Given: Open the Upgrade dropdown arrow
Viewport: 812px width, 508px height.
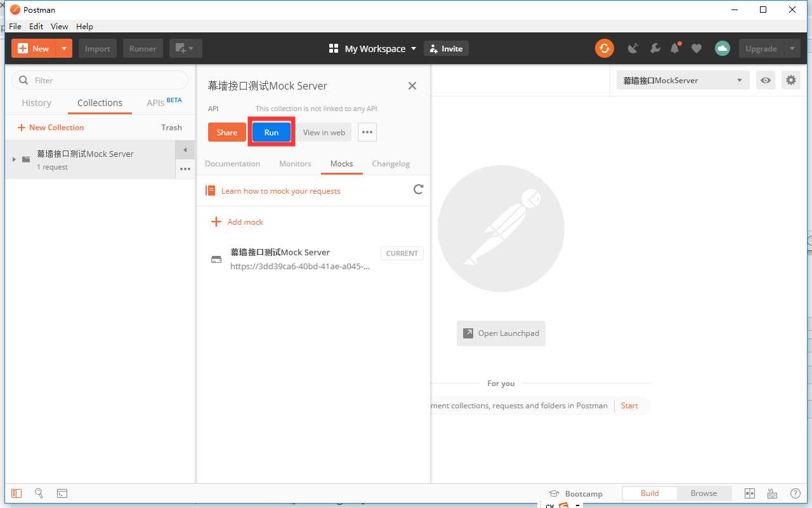Looking at the screenshot, I should pos(792,48).
